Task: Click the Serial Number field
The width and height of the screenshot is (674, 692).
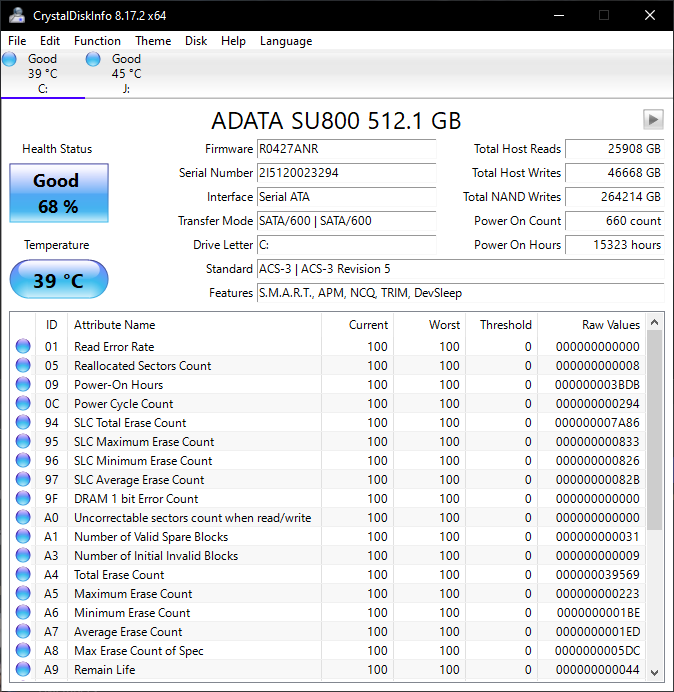Action: (346, 173)
